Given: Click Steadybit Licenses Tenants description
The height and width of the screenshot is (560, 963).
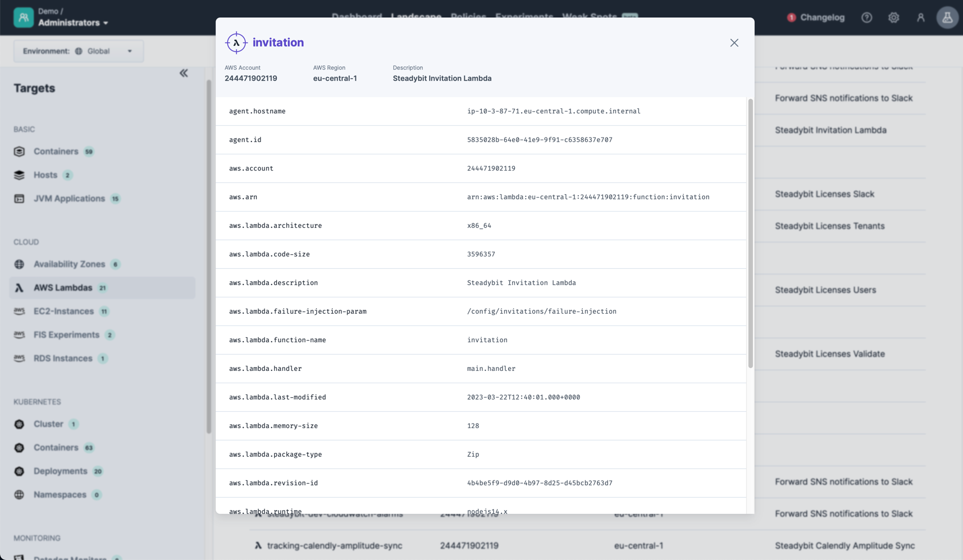Looking at the screenshot, I should click(829, 226).
